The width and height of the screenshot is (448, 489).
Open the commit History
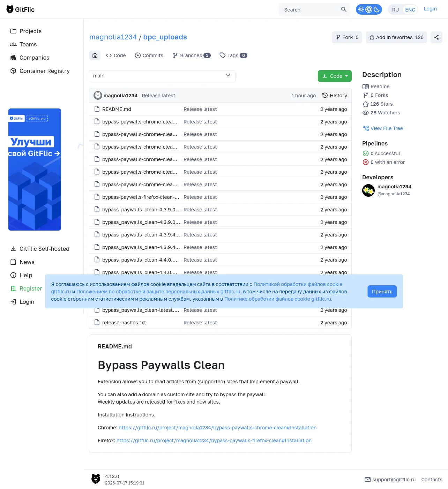pyautogui.click(x=335, y=96)
